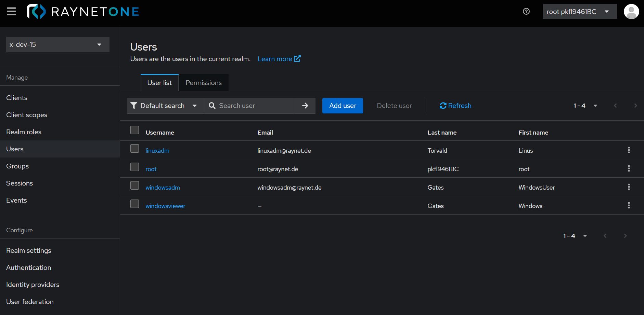Screen dimensions: 644x315
Task: Expand the x-dev-15 realm dropdown
Action: click(57, 45)
